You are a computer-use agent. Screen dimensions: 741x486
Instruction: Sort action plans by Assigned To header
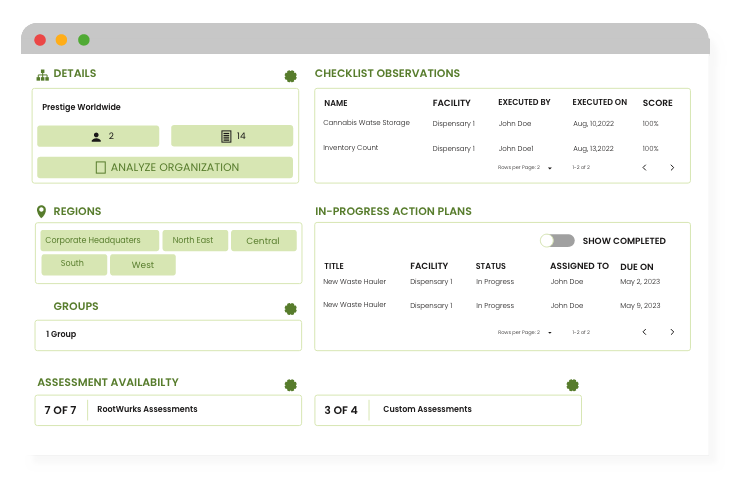(579, 266)
